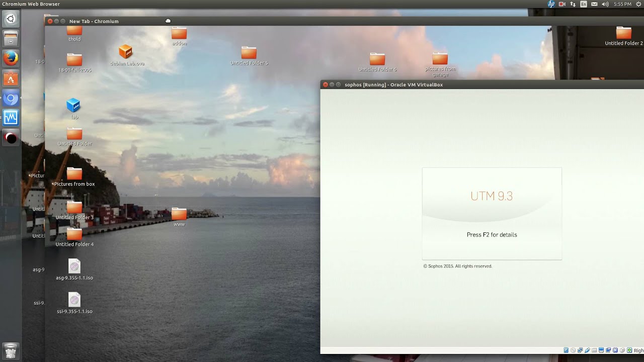The height and width of the screenshot is (362, 644).
Task: Open System Monitor from the launcher
Action: pos(11,118)
